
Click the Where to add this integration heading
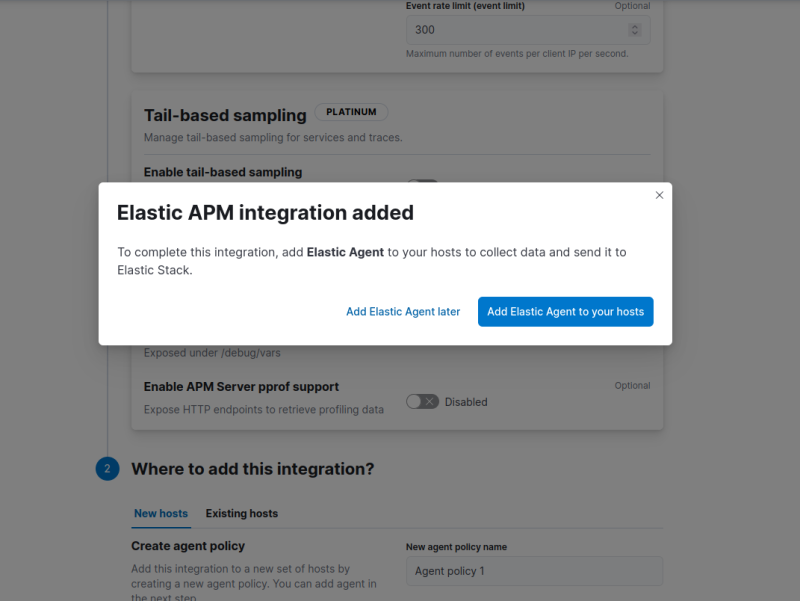253,469
